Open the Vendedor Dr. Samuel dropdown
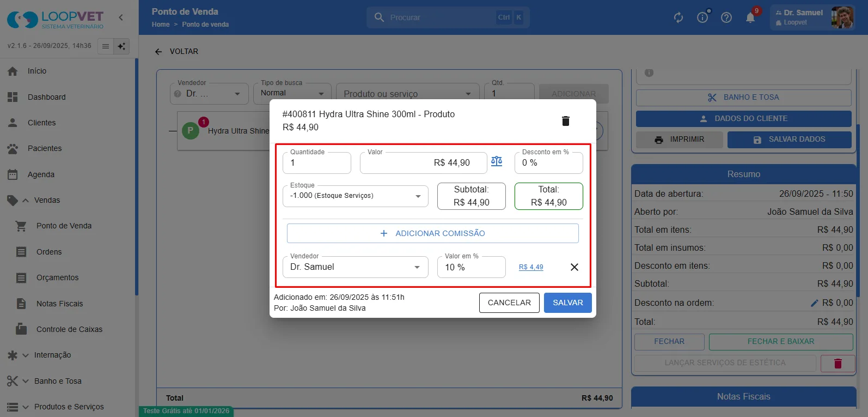Image resolution: width=868 pixels, height=417 pixels. point(356,267)
